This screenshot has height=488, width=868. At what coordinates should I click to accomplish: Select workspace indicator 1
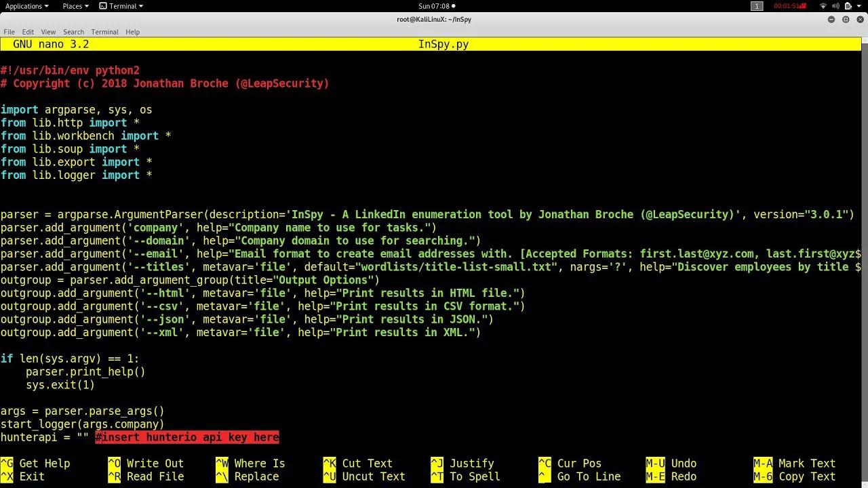(x=757, y=6)
